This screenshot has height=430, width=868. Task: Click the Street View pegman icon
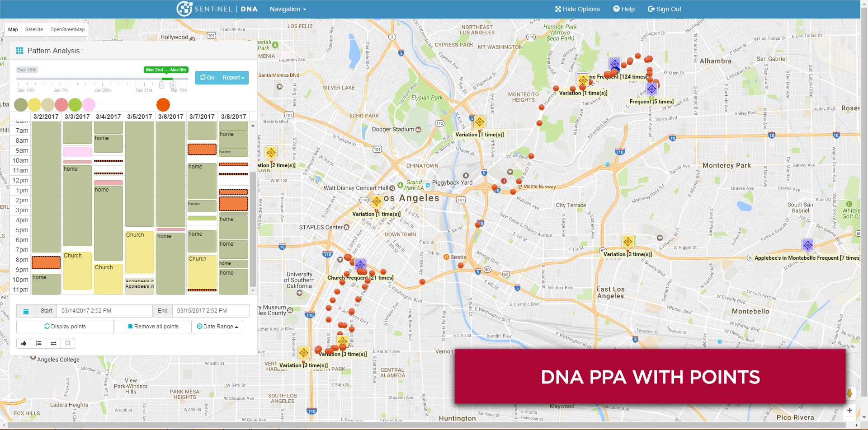849,393
